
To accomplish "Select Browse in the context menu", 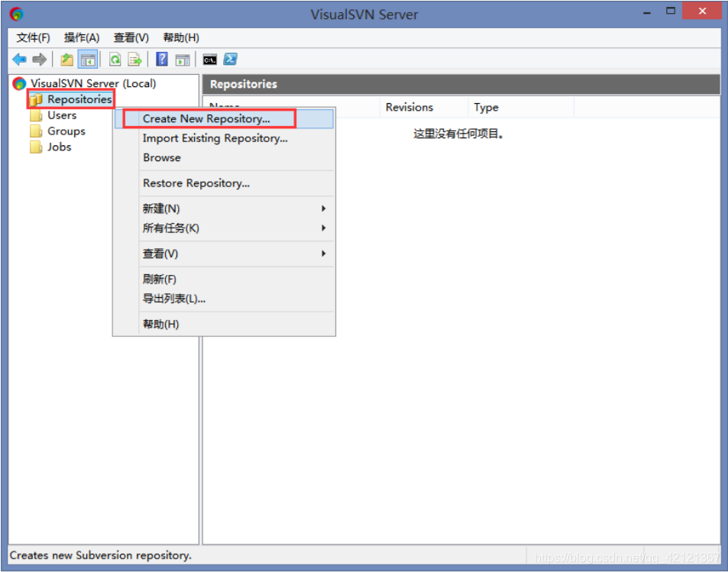I will 225,158.
